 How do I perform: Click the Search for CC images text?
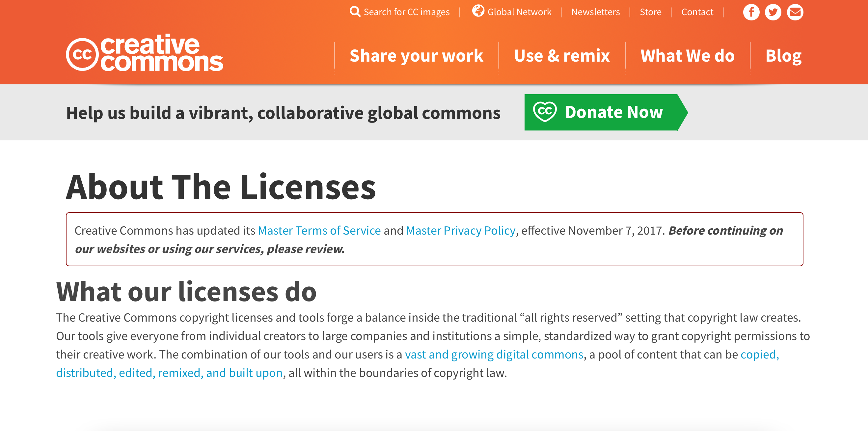coord(406,12)
